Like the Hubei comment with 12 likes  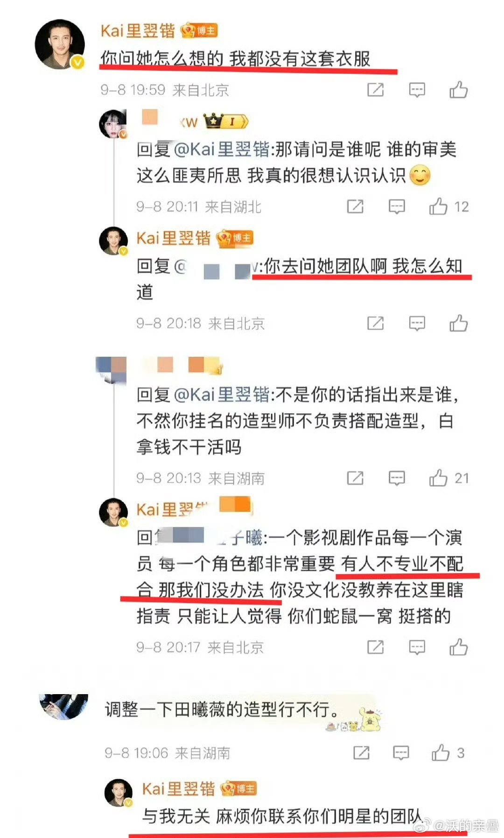[438, 206]
